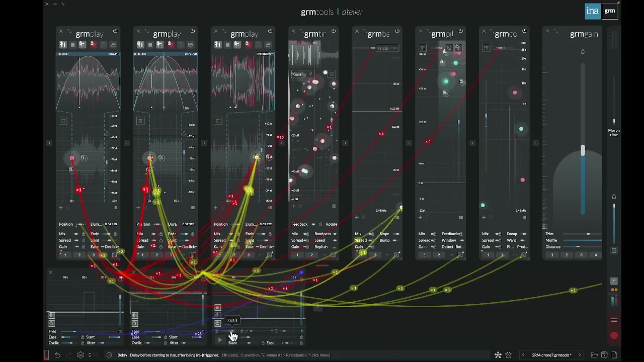The width and height of the screenshot is (644, 362).
Task: Toggle power of the grmpit module
Action: coord(461,31)
